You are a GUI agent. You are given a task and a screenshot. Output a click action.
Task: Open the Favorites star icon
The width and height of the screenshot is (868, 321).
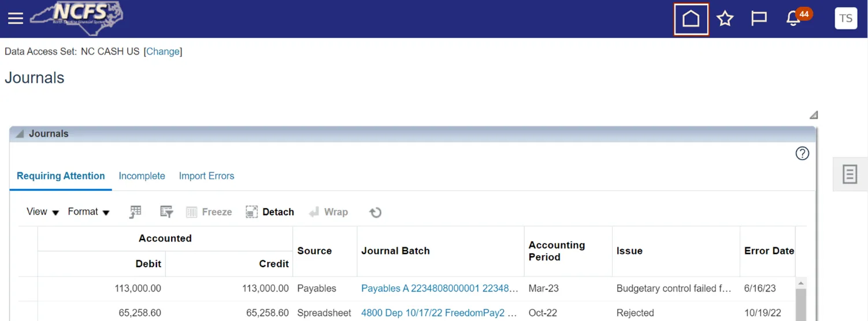point(725,19)
